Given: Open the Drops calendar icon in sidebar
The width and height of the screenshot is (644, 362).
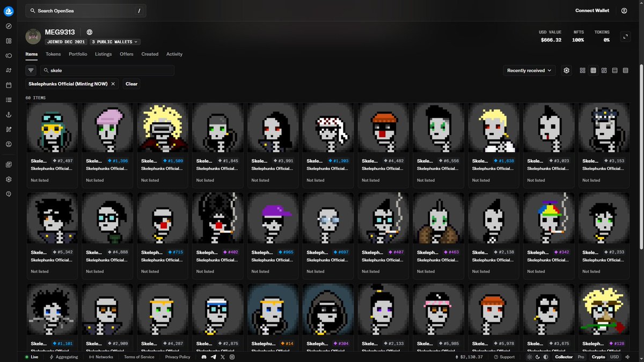Looking at the screenshot, I should pyautogui.click(x=9, y=85).
